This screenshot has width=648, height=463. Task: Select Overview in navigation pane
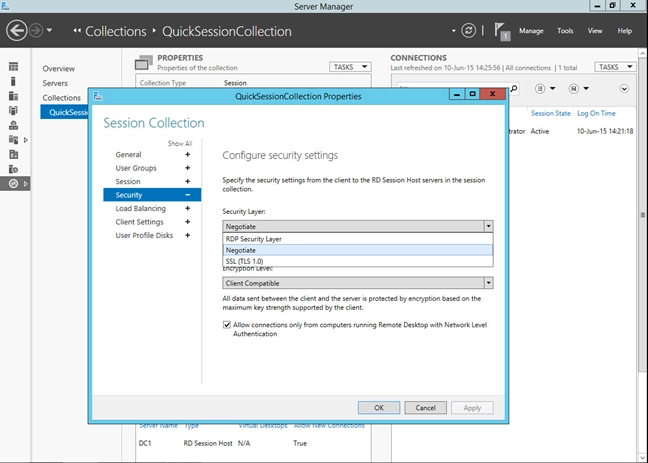59,69
